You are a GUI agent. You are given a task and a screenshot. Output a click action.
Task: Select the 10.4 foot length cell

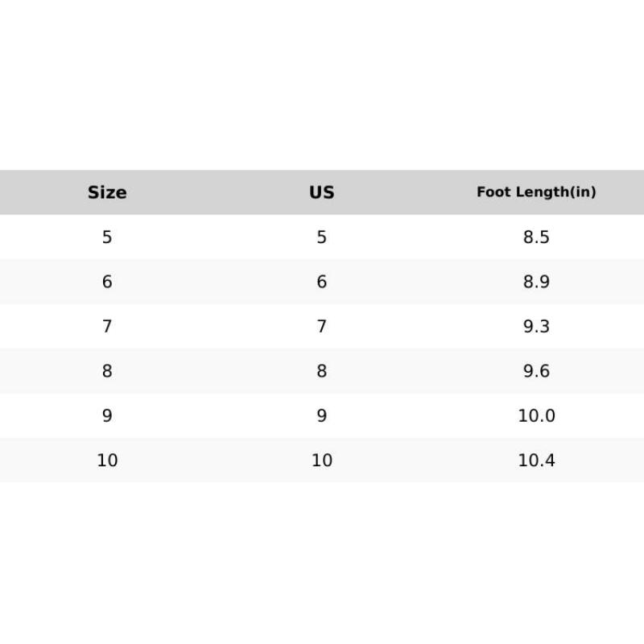point(536,460)
